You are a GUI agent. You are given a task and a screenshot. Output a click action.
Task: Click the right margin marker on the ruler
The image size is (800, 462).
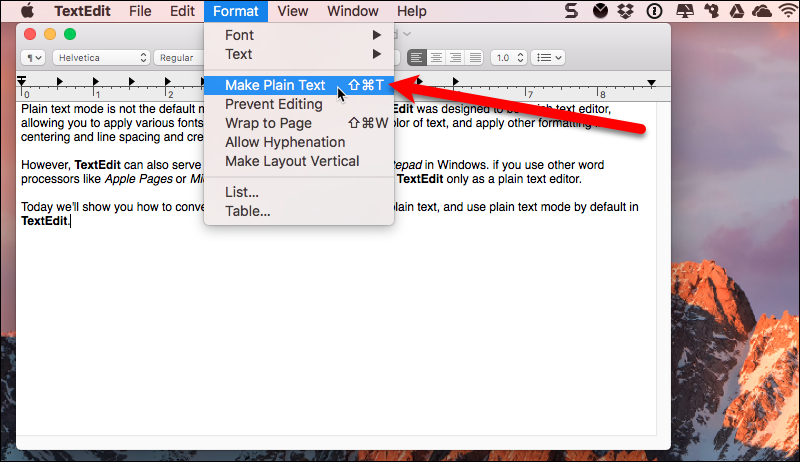click(x=652, y=82)
